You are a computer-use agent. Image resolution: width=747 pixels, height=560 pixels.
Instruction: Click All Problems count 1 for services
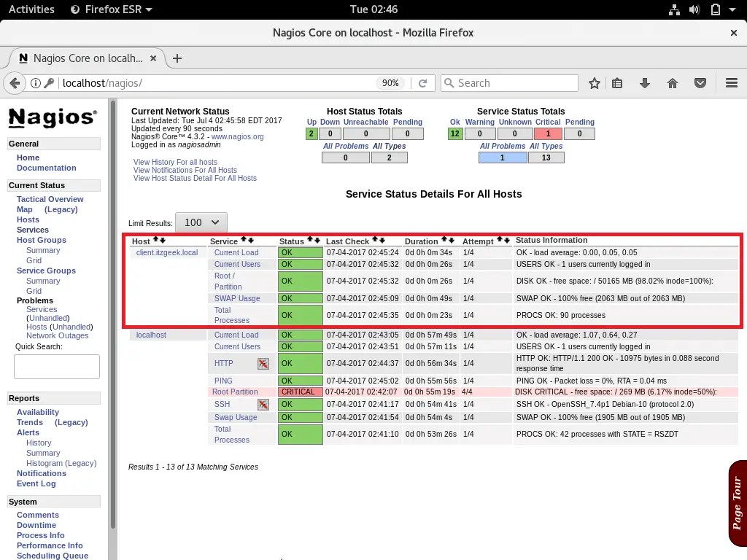click(502, 157)
